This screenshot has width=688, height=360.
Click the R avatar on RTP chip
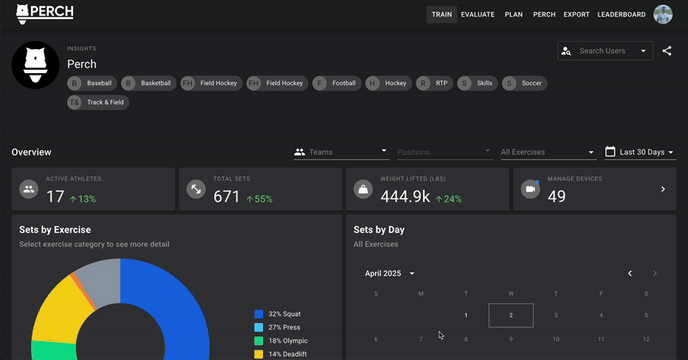(x=423, y=83)
